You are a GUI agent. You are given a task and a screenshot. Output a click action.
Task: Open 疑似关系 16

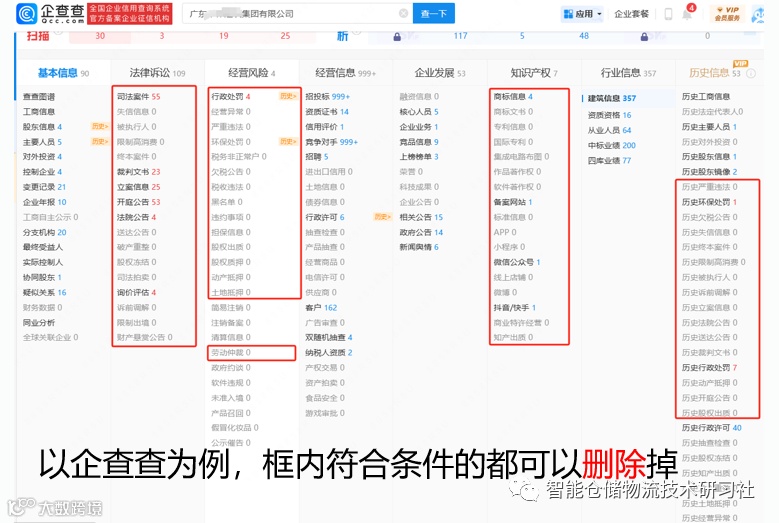[44, 293]
